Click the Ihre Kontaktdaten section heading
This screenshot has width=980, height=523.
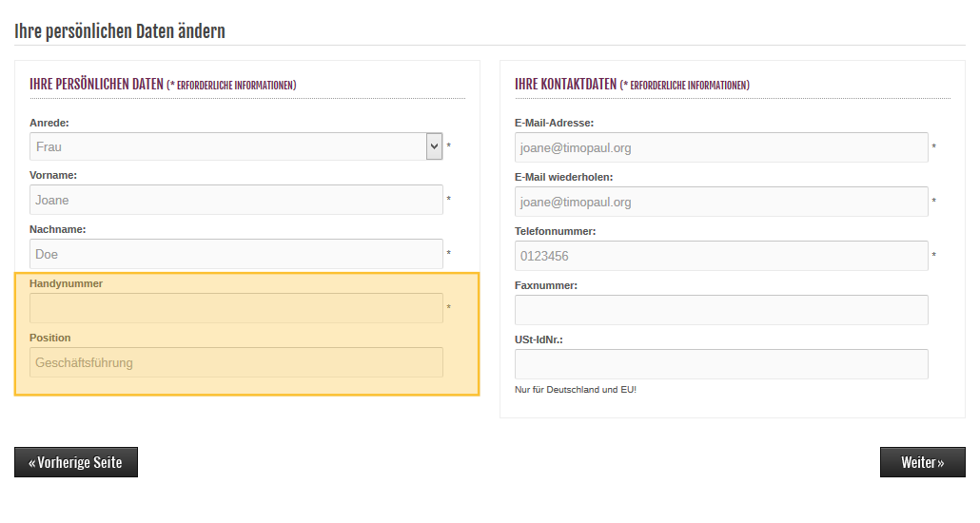click(565, 85)
